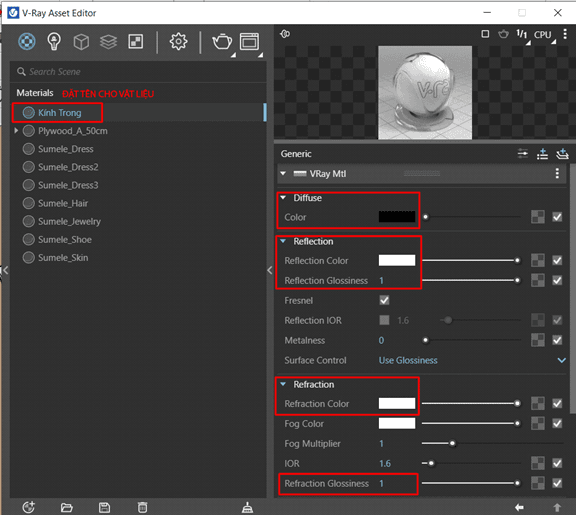Click the Save Asset disk icon
The height and width of the screenshot is (516, 578).
click(x=104, y=508)
